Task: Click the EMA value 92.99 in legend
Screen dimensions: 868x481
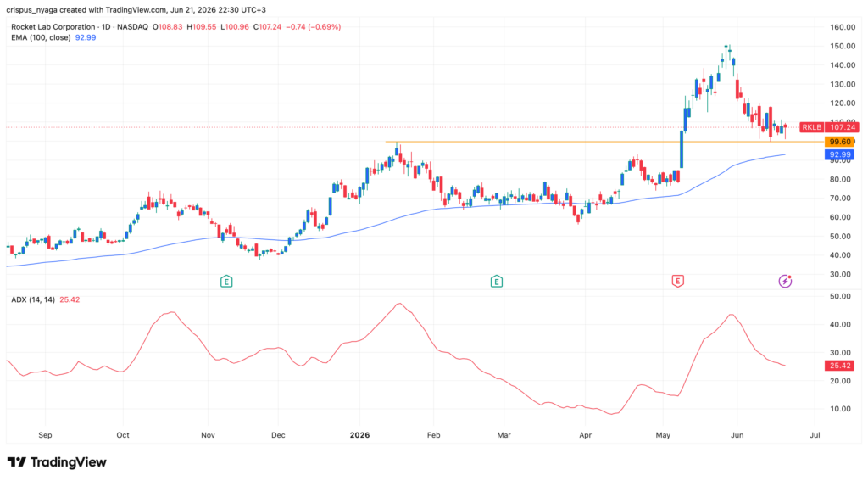Action: point(86,37)
